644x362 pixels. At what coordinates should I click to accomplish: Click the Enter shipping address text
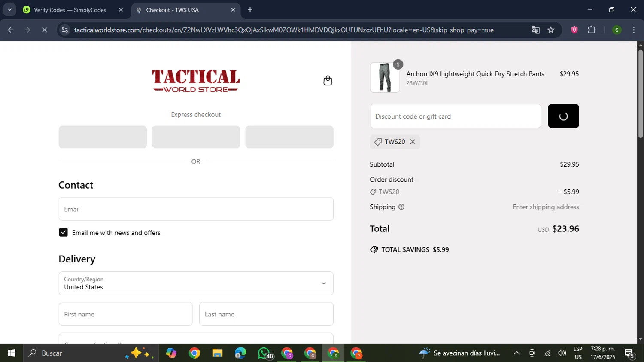click(546, 207)
